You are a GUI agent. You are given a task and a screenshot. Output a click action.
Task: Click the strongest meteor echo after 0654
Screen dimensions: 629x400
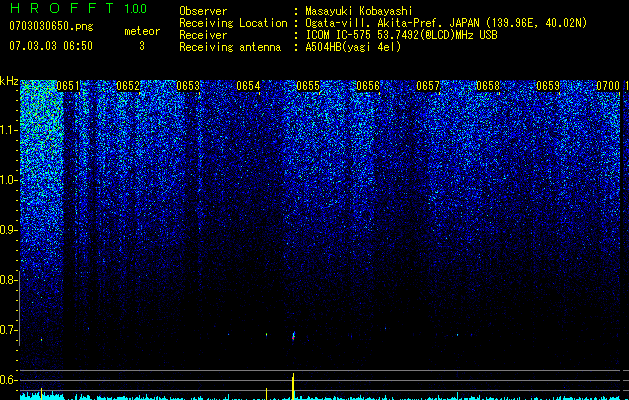coord(294,336)
